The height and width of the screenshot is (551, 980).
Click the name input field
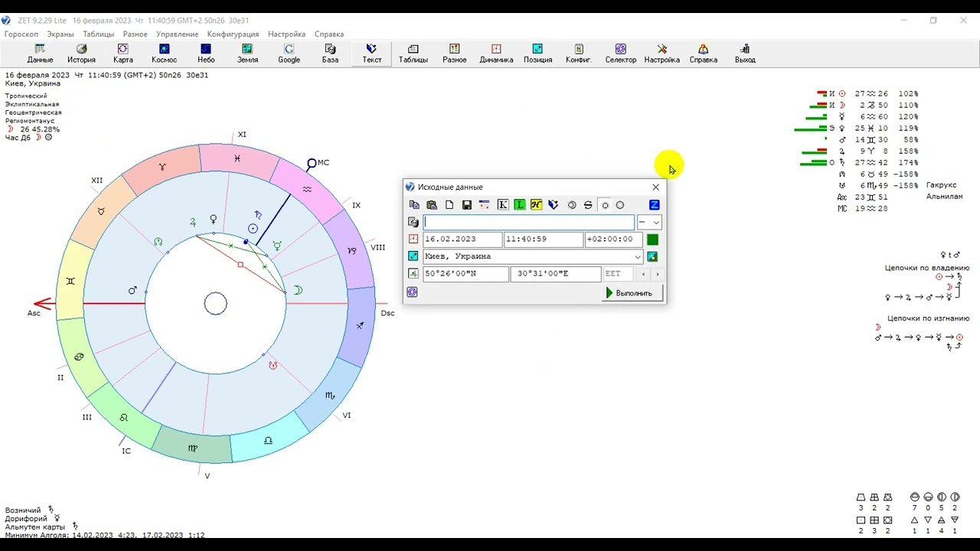click(x=529, y=222)
